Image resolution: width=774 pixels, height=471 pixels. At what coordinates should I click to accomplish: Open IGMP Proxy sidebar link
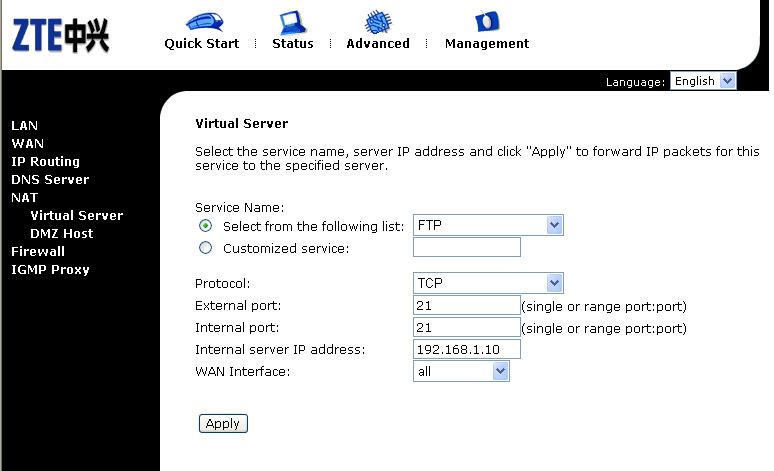tap(50, 270)
